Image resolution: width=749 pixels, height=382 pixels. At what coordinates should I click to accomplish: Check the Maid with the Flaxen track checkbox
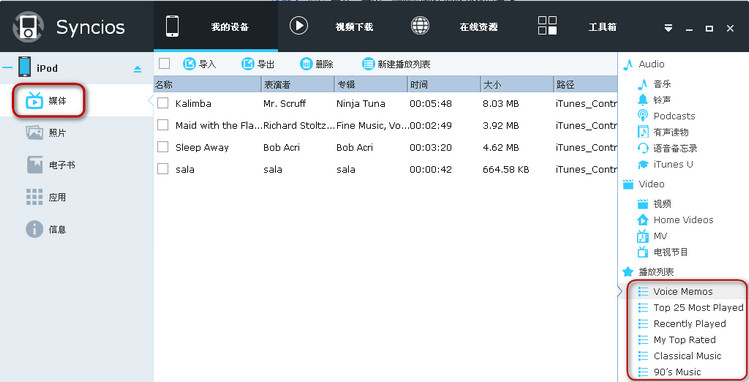click(163, 125)
